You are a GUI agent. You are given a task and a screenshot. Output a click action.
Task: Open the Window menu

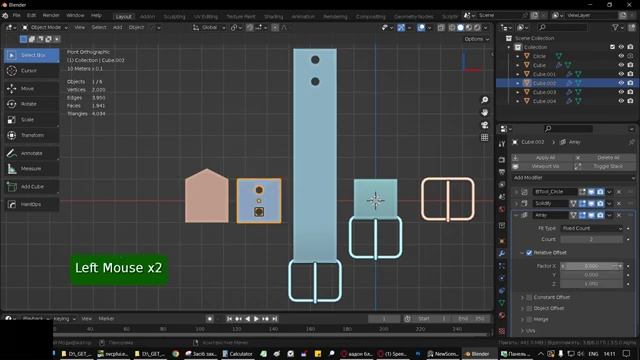click(75, 16)
